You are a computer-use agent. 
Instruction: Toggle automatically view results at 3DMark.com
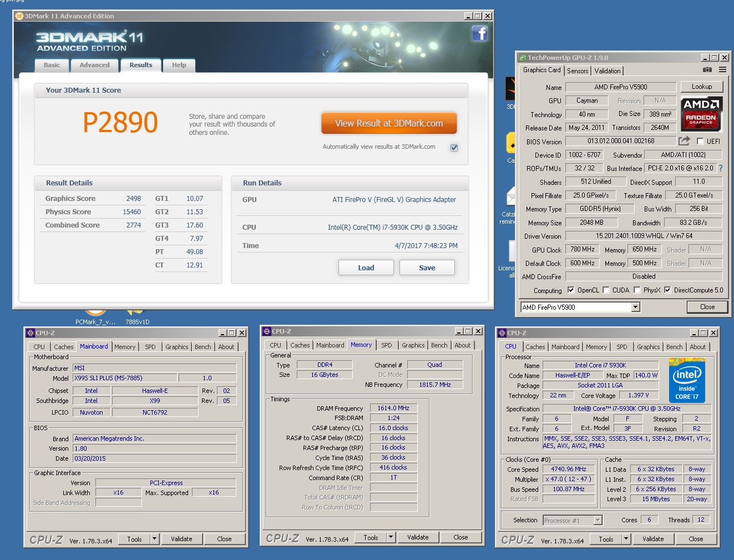(x=454, y=148)
